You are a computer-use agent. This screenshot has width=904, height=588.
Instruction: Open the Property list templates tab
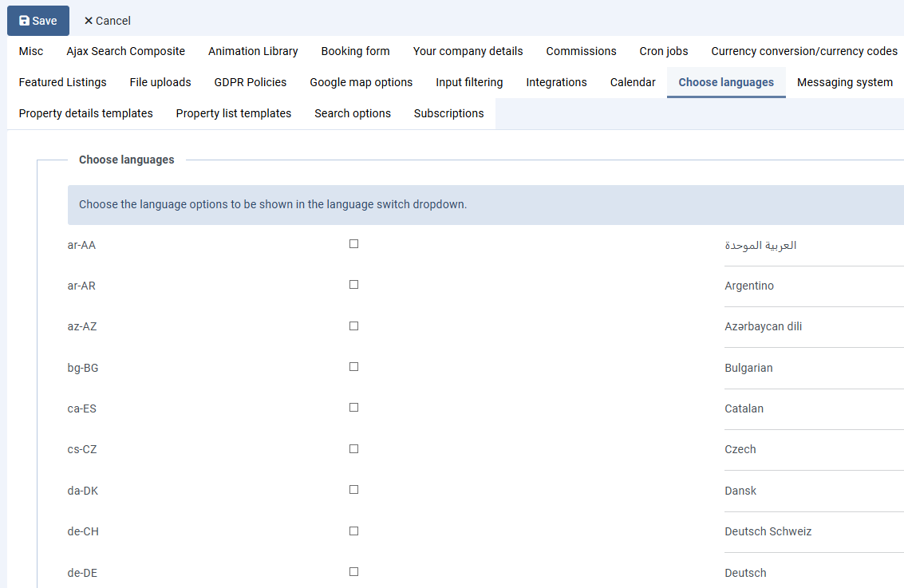click(x=233, y=113)
